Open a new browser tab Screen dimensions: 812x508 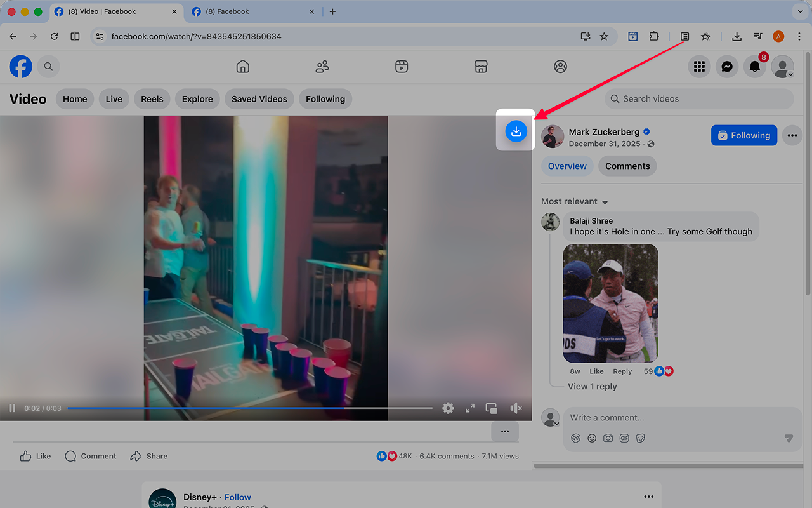[332, 11]
